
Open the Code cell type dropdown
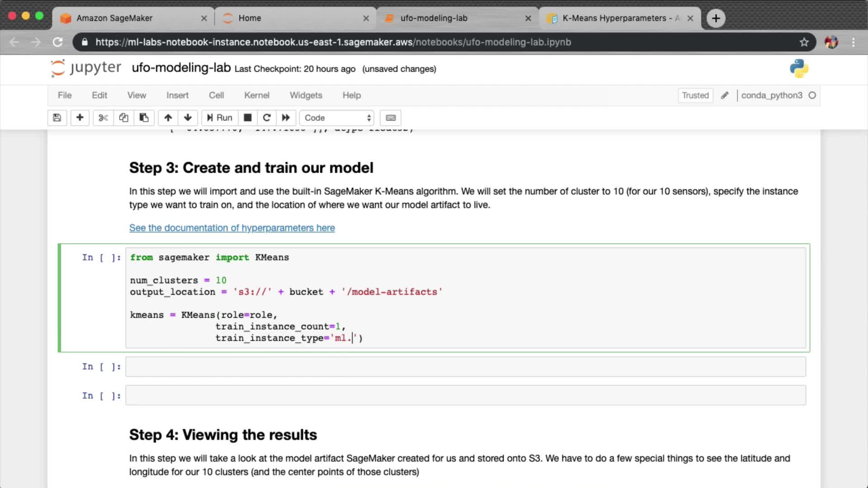click(337, 118)
